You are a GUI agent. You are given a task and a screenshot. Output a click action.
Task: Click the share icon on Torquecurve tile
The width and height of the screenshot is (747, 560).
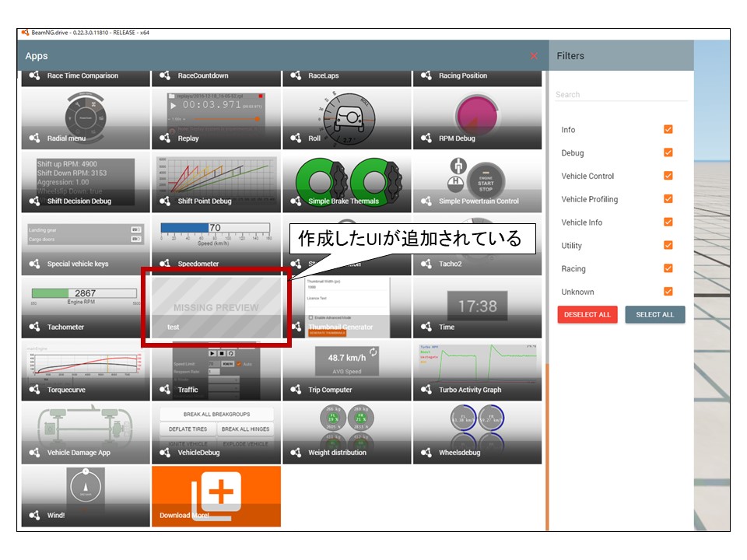34,390
